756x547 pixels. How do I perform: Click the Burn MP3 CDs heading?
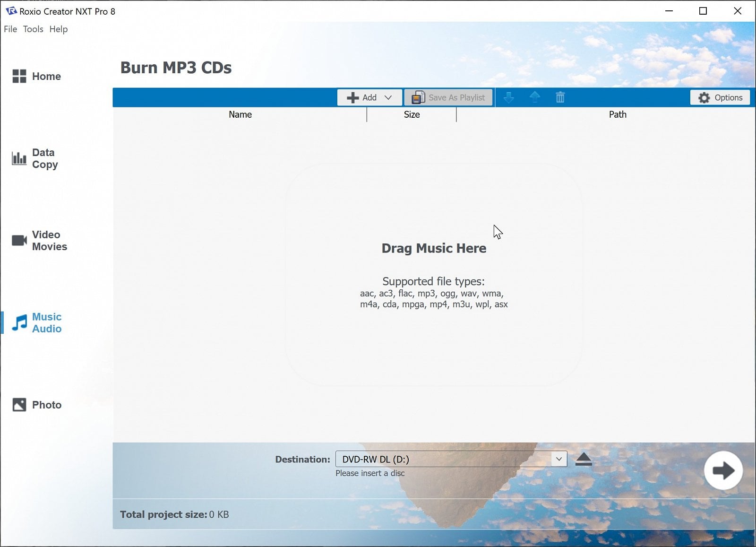point(176,68)
